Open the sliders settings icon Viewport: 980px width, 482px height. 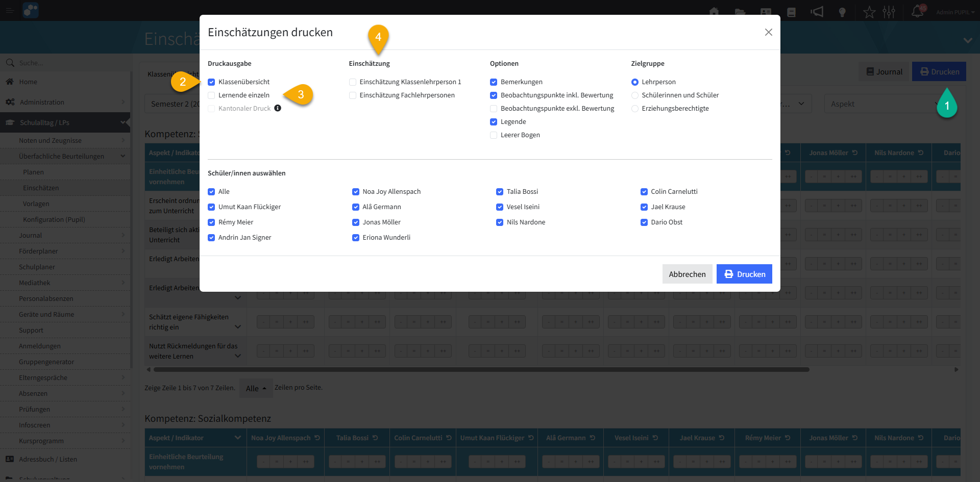coord(889,12)
